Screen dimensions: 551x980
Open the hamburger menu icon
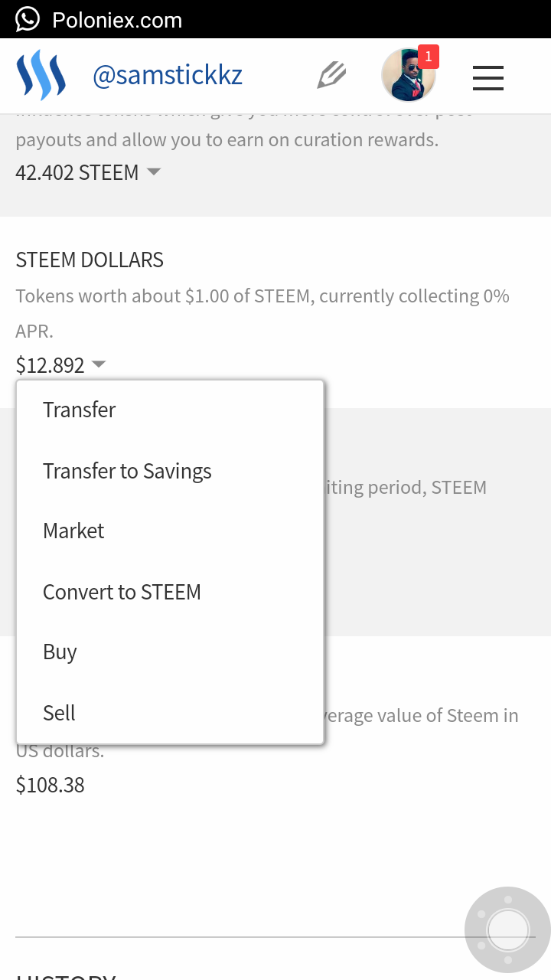point(487,78)
